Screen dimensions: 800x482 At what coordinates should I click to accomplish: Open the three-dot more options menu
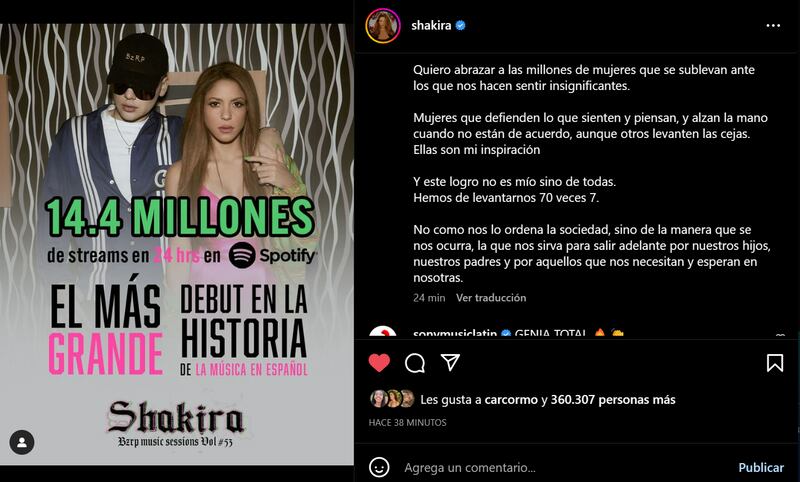pyautogui.click(x=773, y=26)
